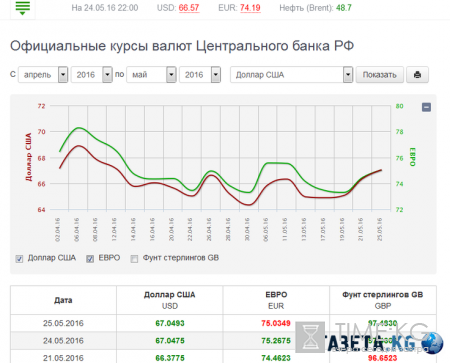Click the Показать button

380,75
